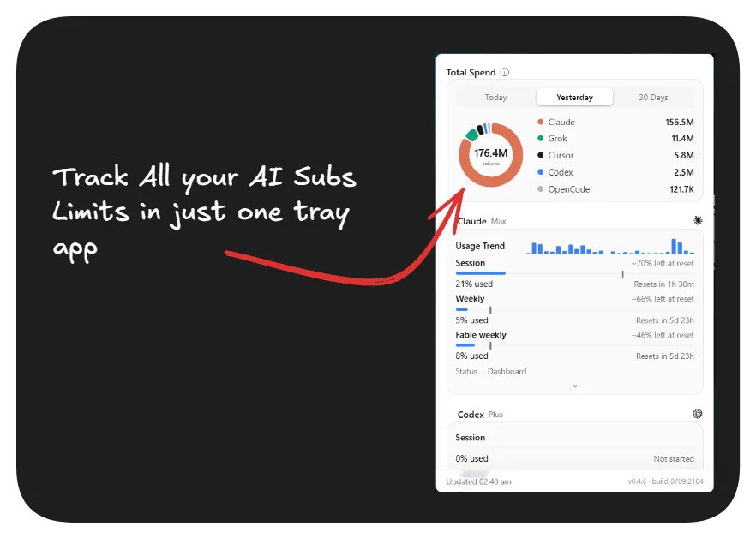Click the 11.4M Grok token value
Screen dimensions: 756x538
(682, 139)
